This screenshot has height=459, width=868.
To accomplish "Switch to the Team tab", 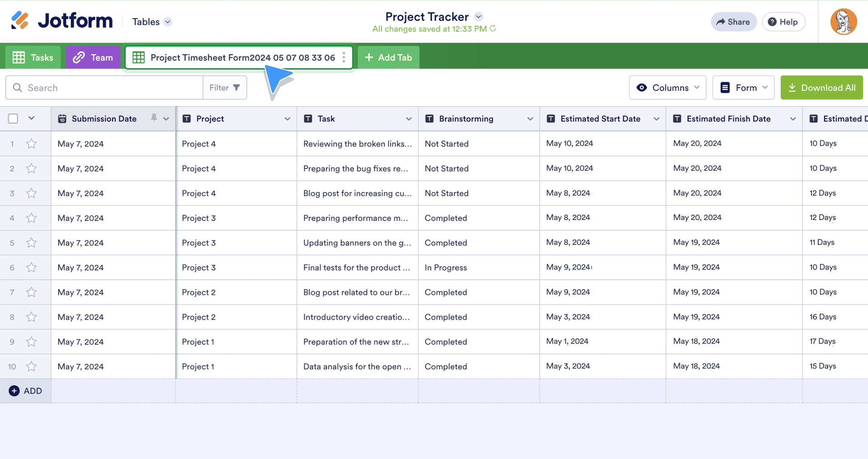I will pyautogui.click(x=93, y=57).
